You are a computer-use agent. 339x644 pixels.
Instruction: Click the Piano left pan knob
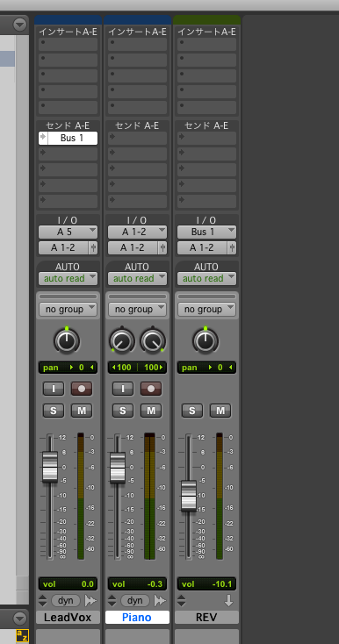[121, 341]
